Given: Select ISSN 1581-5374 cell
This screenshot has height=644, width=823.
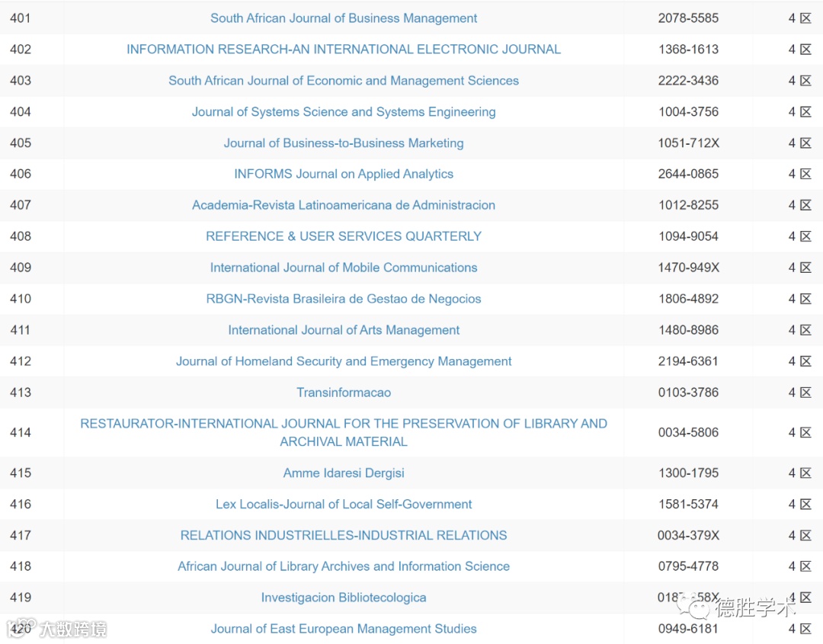Looking at the screenshot, I should point(688,505).
